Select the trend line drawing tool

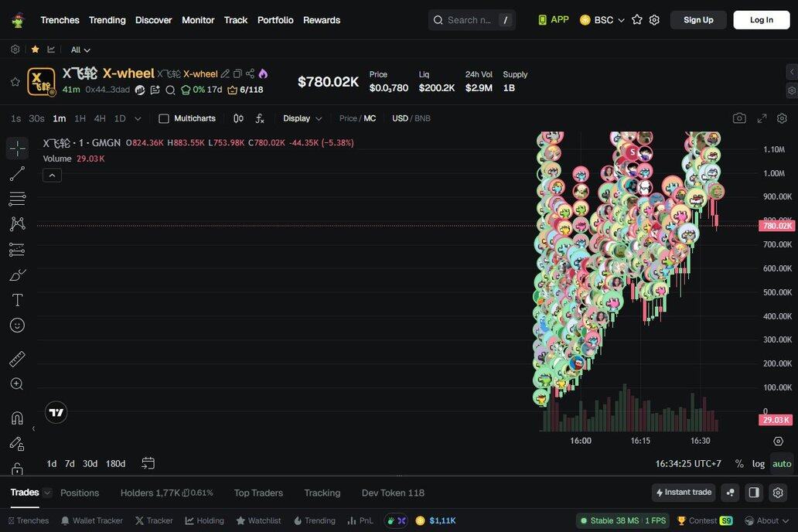point(17,174)
